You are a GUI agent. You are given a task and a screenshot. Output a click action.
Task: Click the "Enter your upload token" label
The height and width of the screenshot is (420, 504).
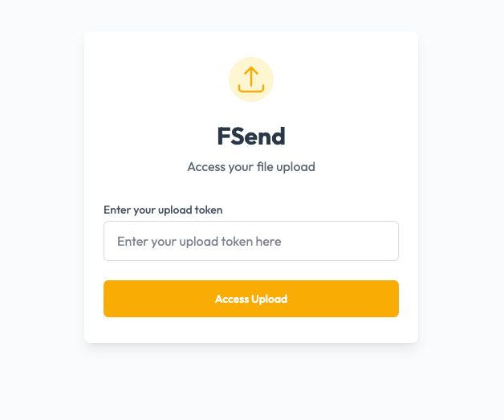pos(163,210)
